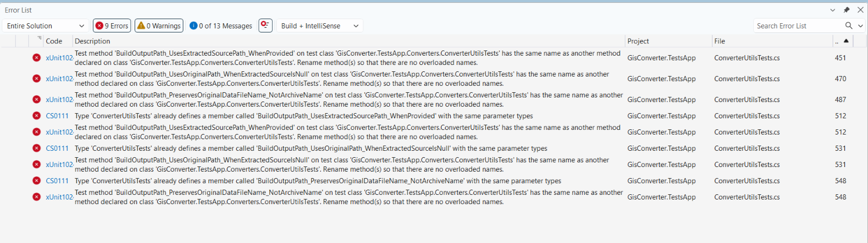Select ConverterUtilsTests.cs in the line 470 row
The width and height of the screenshot is (868, 243).
pos(747,79)
